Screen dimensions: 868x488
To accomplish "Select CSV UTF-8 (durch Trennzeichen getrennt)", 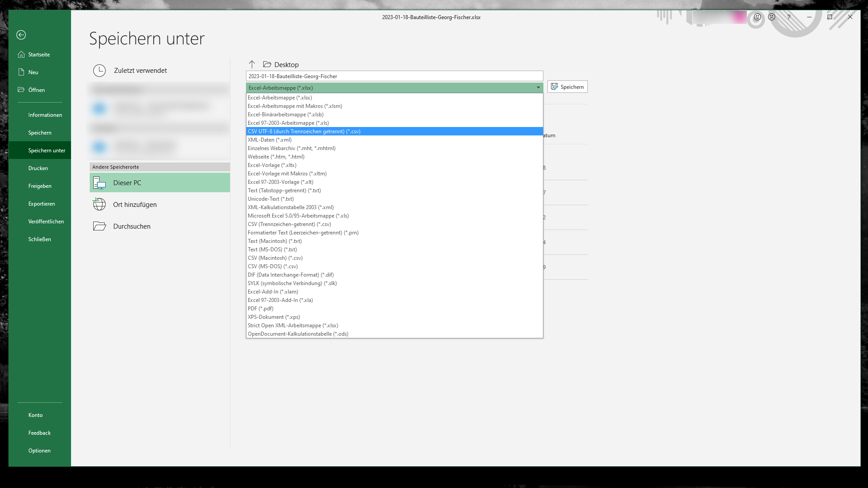I will click(x=304, y=131).
